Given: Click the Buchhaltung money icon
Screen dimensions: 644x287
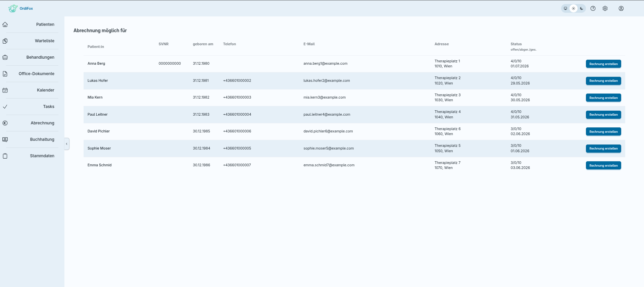Looking at the screenshot, I should point(5,139).
